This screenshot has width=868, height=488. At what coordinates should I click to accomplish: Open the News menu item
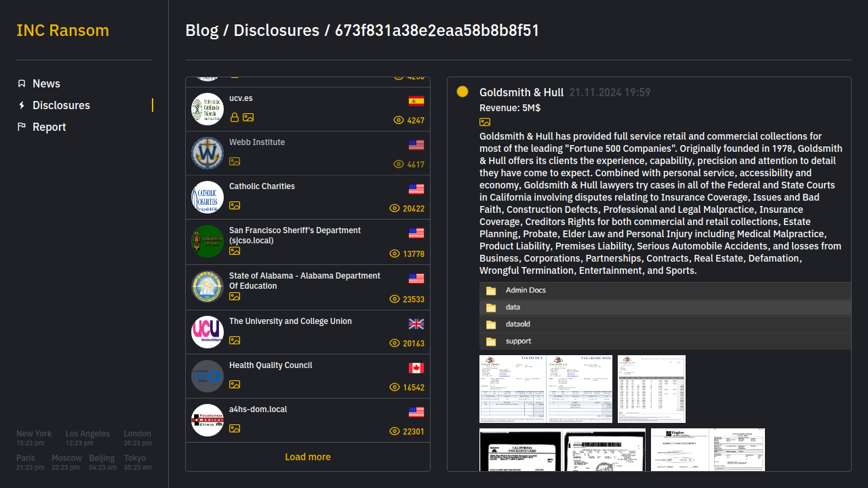point(46,83)
